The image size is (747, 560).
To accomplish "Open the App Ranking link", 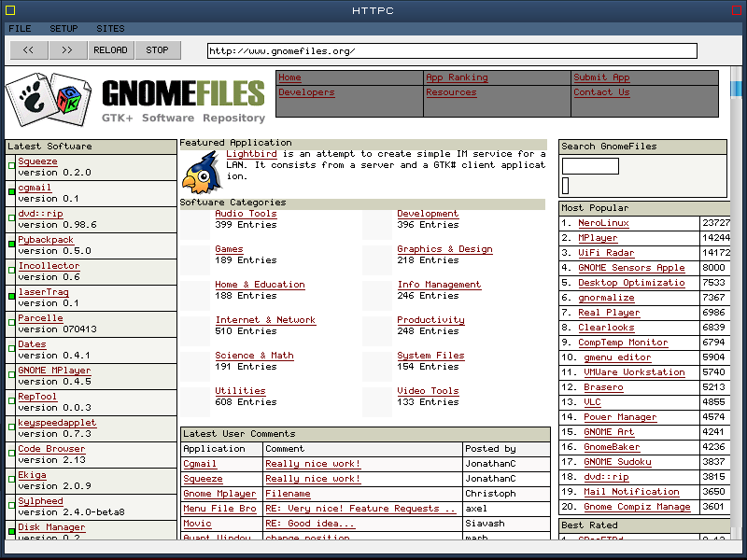I will point(457,77).
